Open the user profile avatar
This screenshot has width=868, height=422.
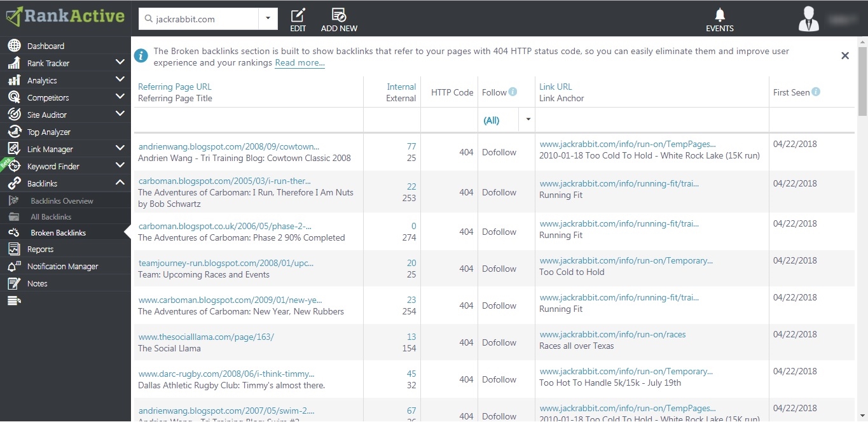[809, 18]
